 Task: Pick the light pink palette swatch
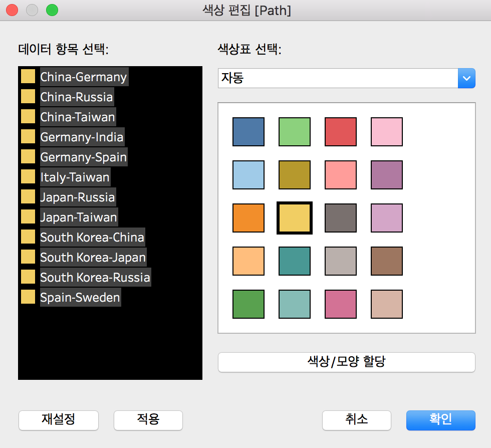point(386,132)
